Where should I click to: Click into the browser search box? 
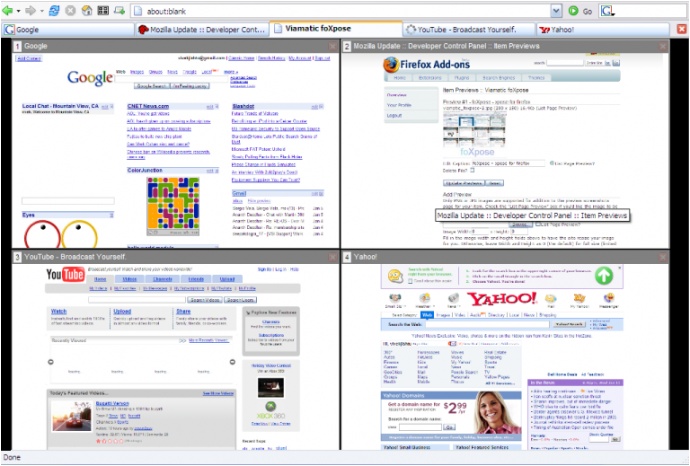click(650, 11)
